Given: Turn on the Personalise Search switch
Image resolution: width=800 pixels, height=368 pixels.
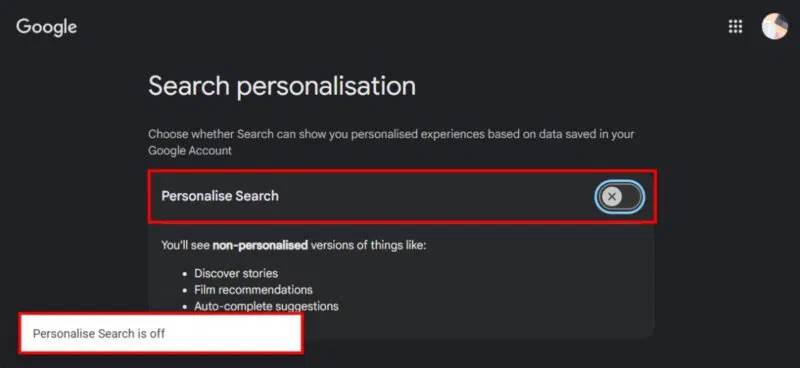Looking at the screenshot, I should pyautogui.click(x=620, y=197).
